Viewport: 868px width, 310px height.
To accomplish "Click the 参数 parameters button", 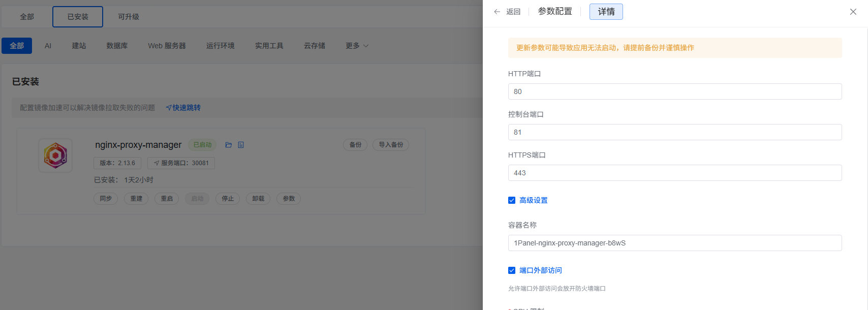I will [289, 199].
